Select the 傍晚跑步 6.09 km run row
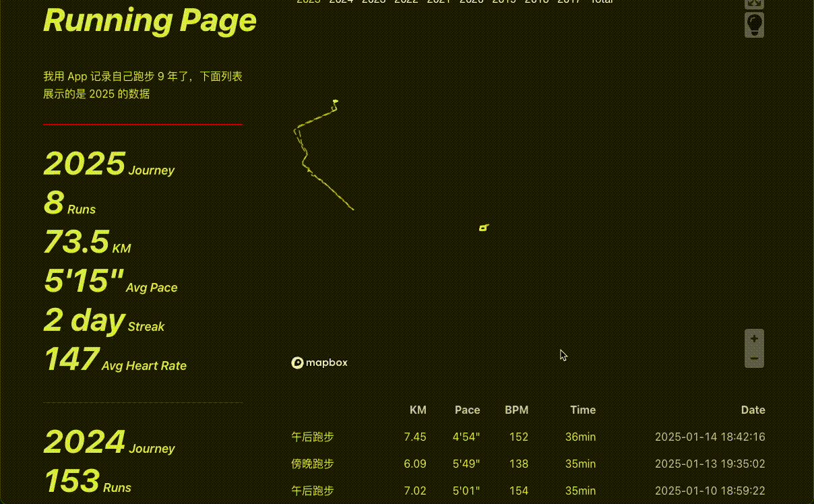Viewport: 814px width, 504px height. (313, 464)
